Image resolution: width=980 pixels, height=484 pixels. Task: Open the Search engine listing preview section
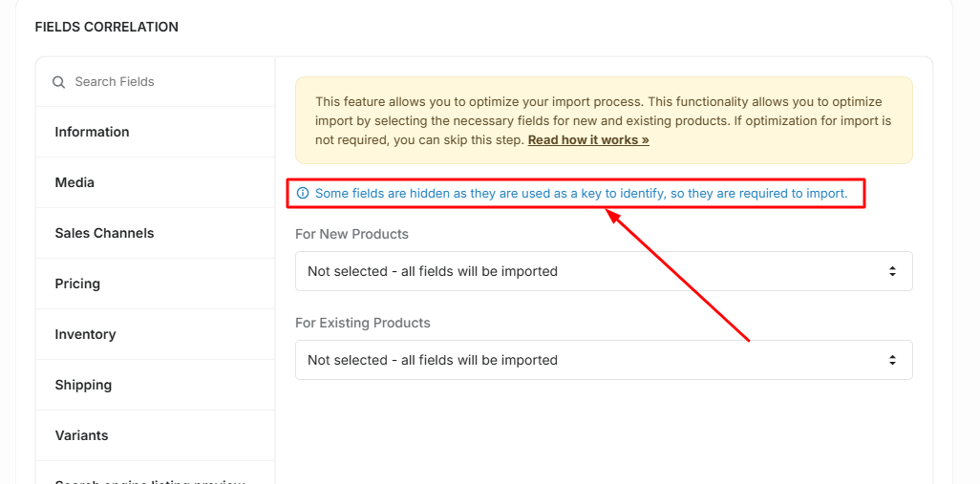[x=155, y=477]
